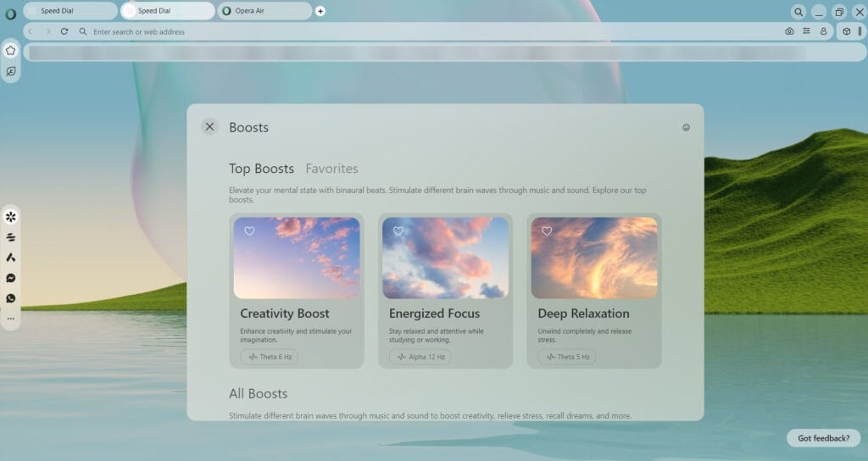Favorite the Creativity Boost card with heart
Screen dimensions: 868x461
click(x=249, y=230)
